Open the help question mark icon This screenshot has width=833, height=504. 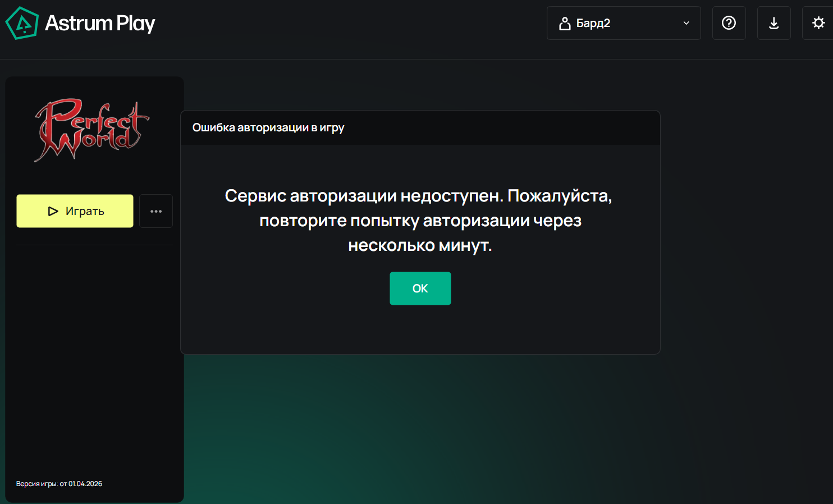coord(729,23)
